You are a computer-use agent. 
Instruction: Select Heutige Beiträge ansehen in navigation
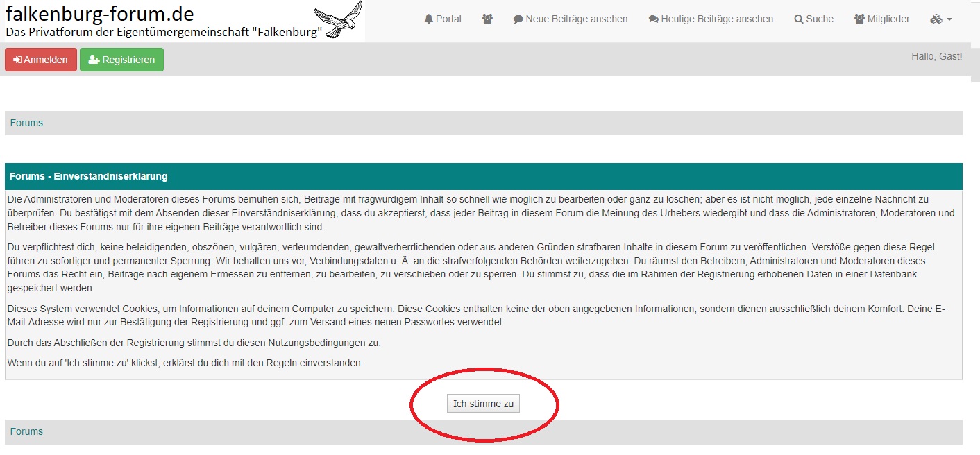point(717,19)
